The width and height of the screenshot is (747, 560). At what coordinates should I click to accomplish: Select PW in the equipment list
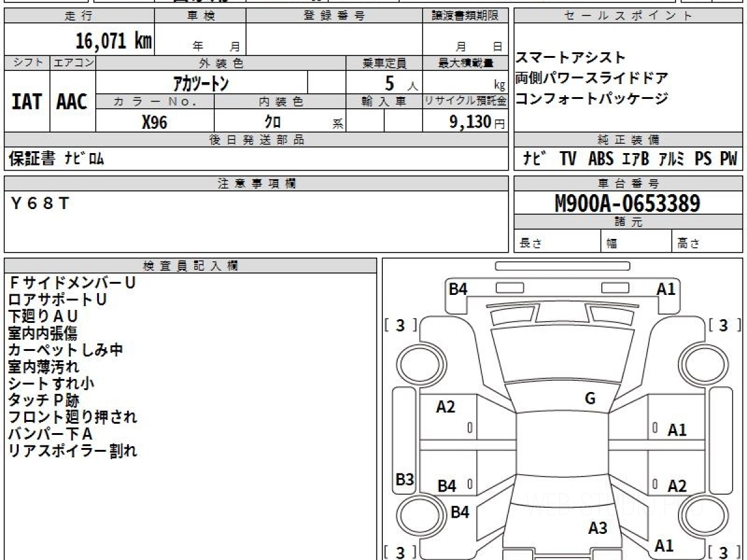[x=728, y=159]
